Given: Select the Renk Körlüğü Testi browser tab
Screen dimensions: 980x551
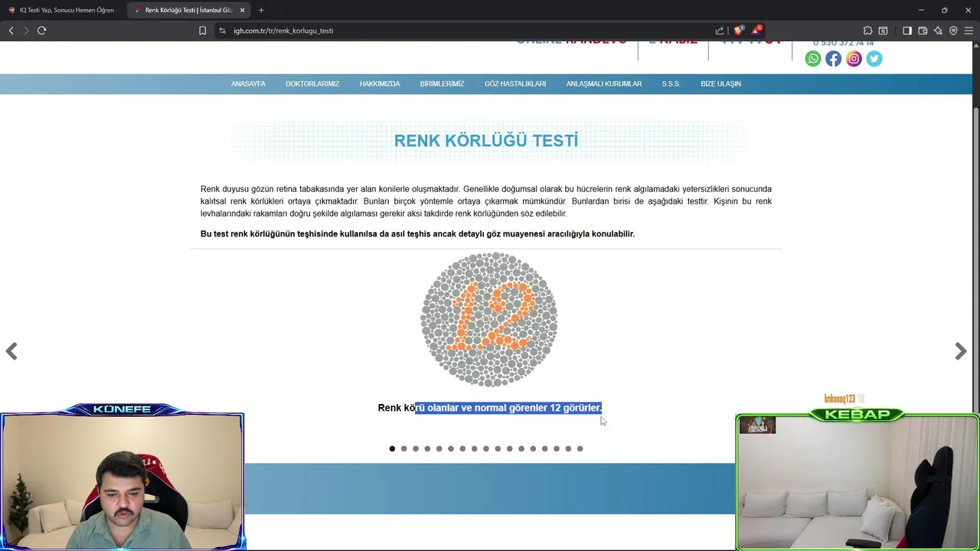Looking at the screenshot, I should [189, 10].
